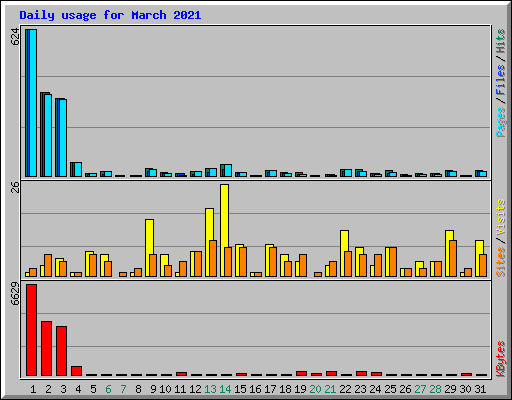Click the orange sites bar for day 13
This screenshot has width=512, height=400.
(213, 258)
